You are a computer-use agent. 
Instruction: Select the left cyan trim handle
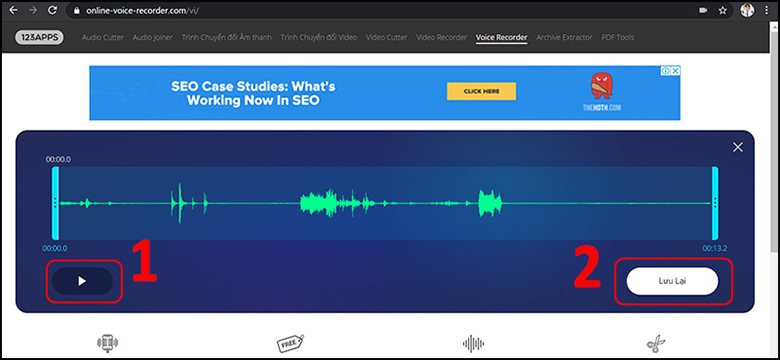(x=55, y=203)
